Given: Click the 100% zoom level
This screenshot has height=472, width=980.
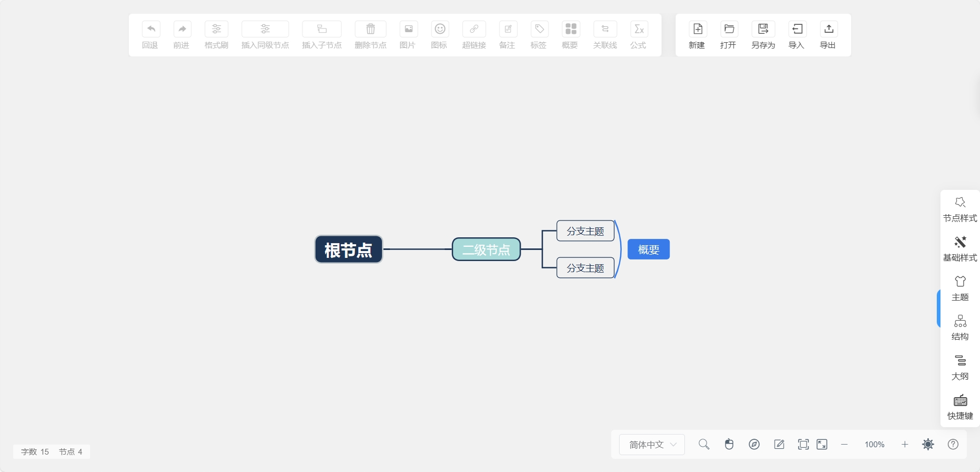Looking at the screenshot, I should click(874, 445).
